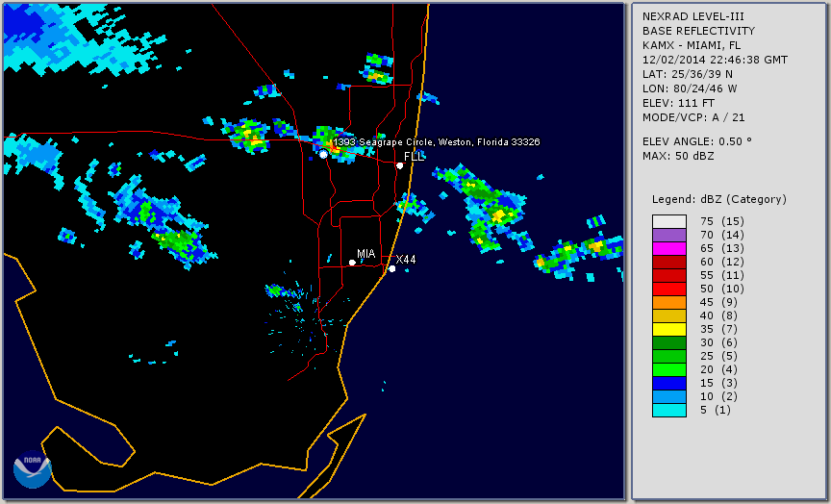Click the '20 (4)' legend value
This screenshot has width=831, height=504.
(x=718, y=370)
